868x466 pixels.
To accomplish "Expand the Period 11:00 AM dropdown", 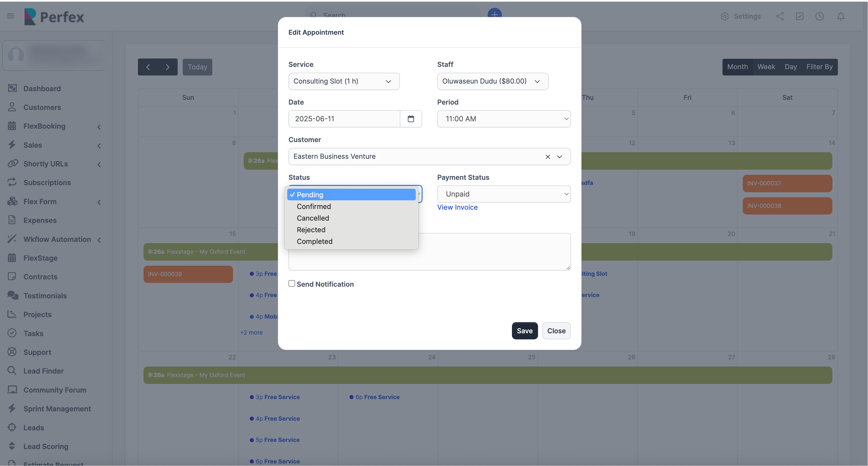I will click(503, 119).
